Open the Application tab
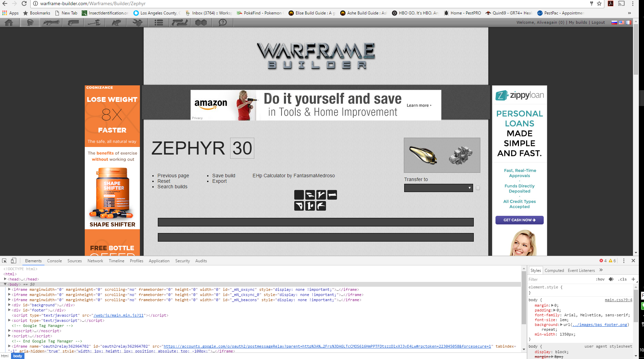The image size is (644, 359). (159, 261)
